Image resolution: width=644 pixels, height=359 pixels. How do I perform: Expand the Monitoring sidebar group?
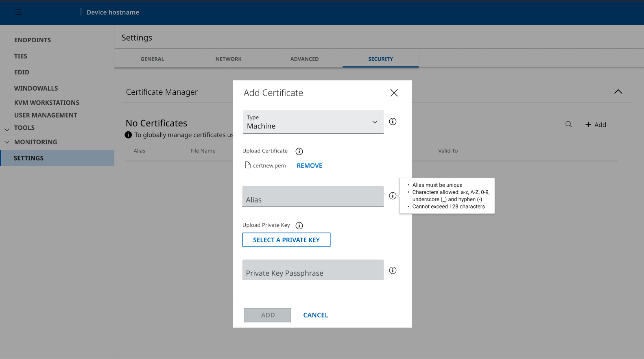[x=7, y=142]
